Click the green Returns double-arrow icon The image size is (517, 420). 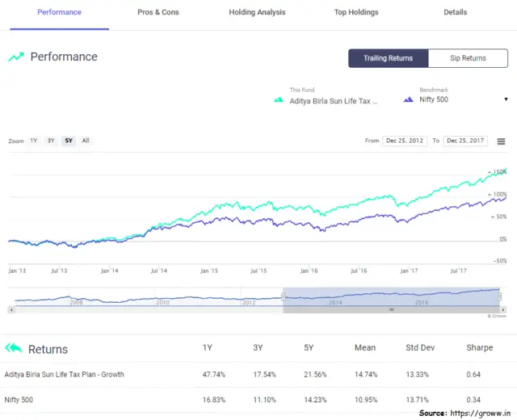click(x=14, y=348)
